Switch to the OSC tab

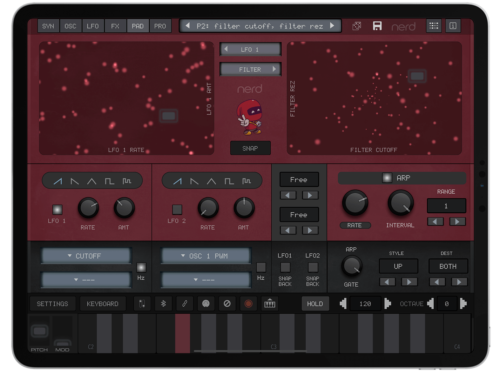[70, 26]
